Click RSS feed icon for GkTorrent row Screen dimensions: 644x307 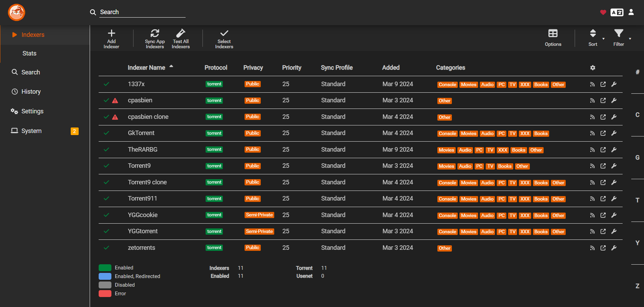(x=592, y=133)
